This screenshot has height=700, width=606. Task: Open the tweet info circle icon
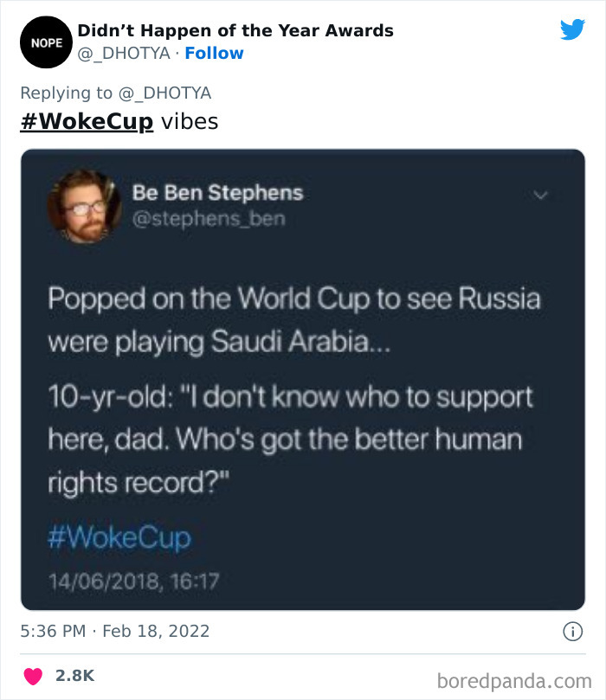(572, 632)
